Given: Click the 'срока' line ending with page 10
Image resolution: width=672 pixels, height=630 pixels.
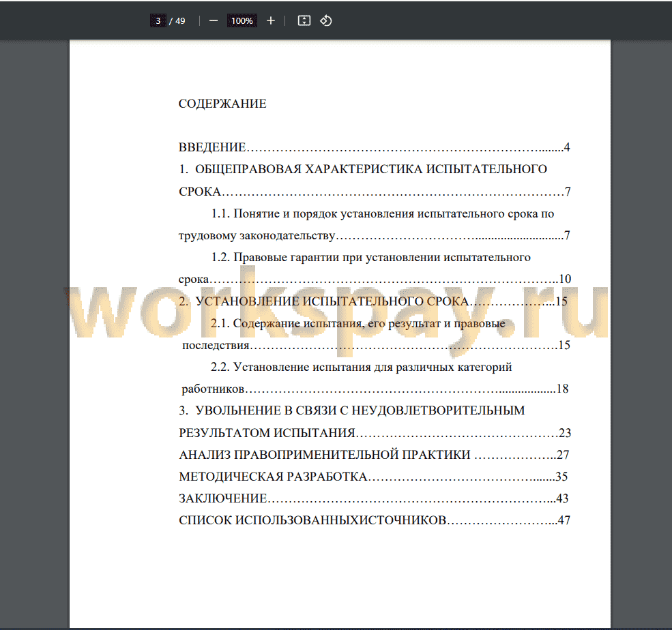Looking at the screenshot, I should 375,279.
